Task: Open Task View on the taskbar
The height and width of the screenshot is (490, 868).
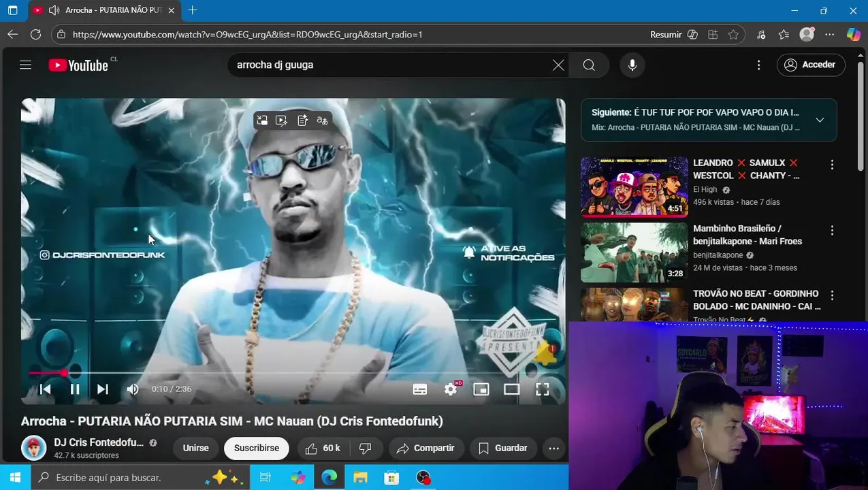Action: tap(266, 478)
